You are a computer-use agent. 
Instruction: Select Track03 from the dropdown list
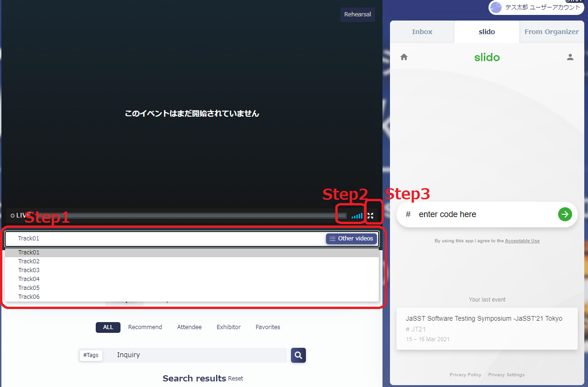coord(29,270)
